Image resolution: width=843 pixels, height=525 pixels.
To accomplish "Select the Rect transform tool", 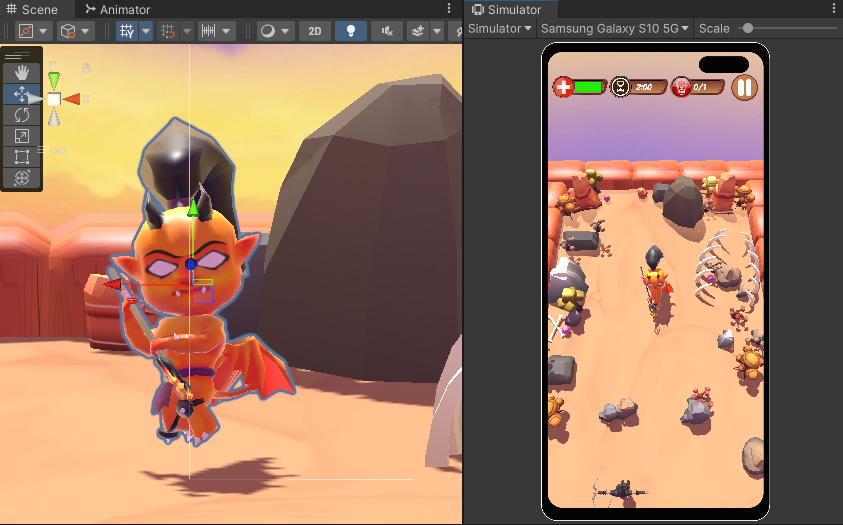I will (x=22, y=157).
